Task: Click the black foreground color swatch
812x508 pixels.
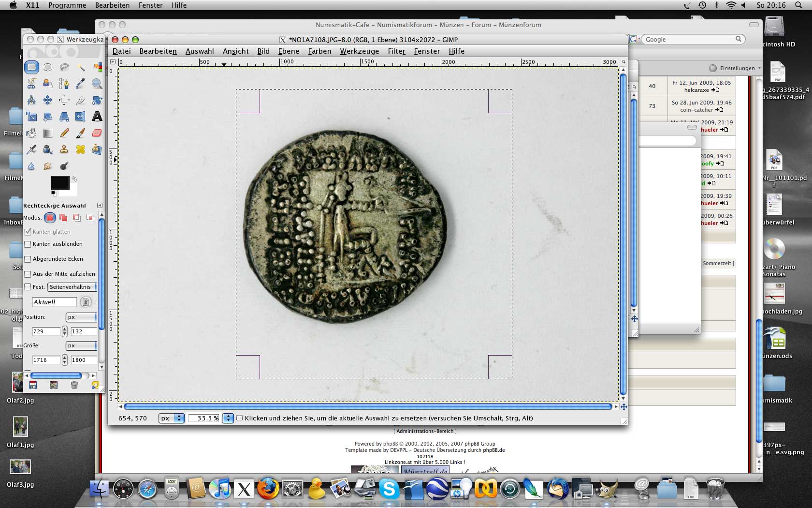Action: point(60,182)
